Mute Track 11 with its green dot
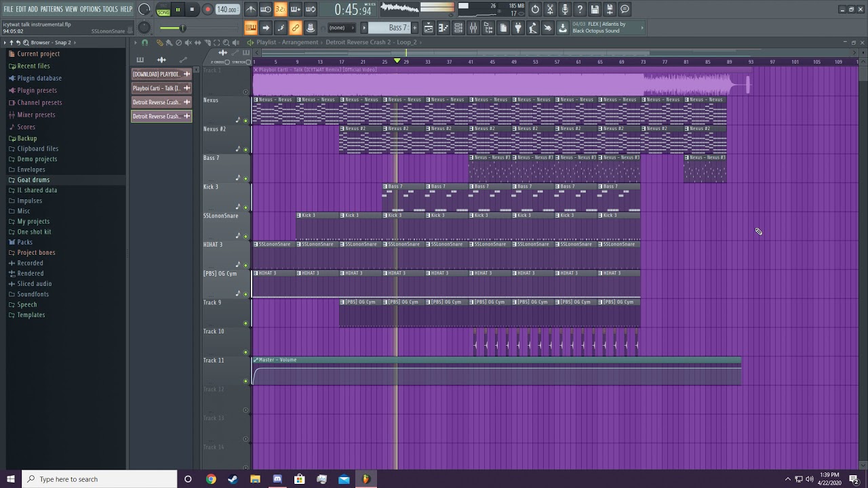 (x=245, y=381)
